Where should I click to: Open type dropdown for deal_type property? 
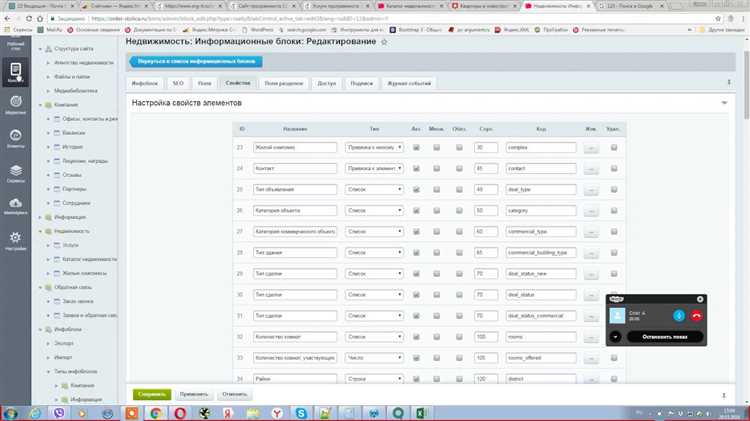[x=375, y=190]
